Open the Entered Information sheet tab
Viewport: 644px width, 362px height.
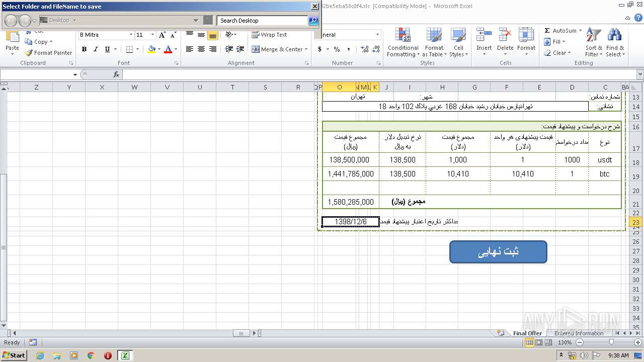tap(579, 333)
